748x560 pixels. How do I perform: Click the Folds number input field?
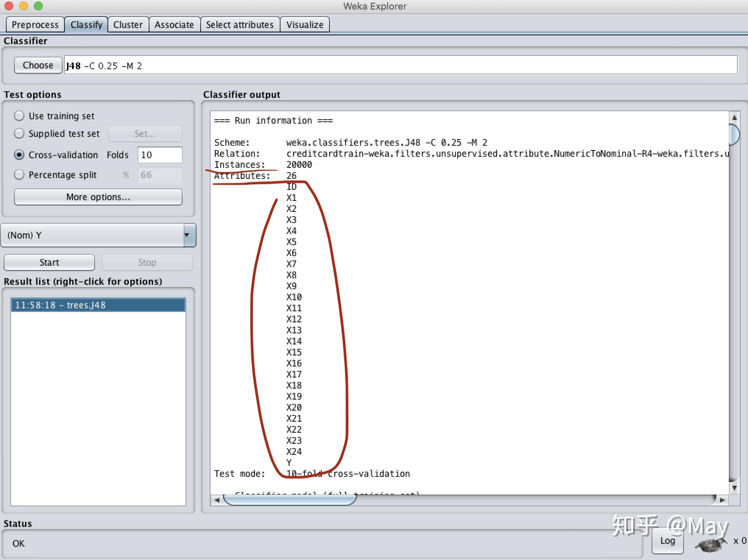tap(160, 155)
